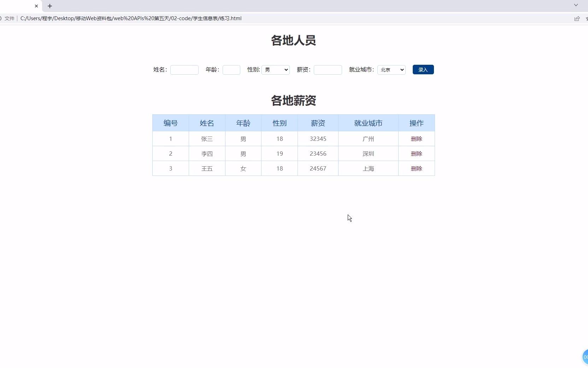Open the 性别 gender dropdown
The image size is (588, 368).
tap(276, 70)
